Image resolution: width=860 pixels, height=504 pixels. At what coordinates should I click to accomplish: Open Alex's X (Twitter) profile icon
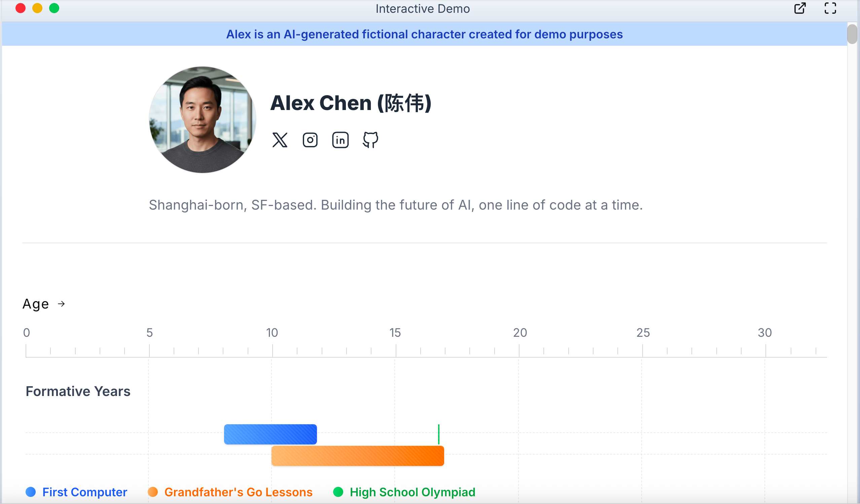pos(280,140)
